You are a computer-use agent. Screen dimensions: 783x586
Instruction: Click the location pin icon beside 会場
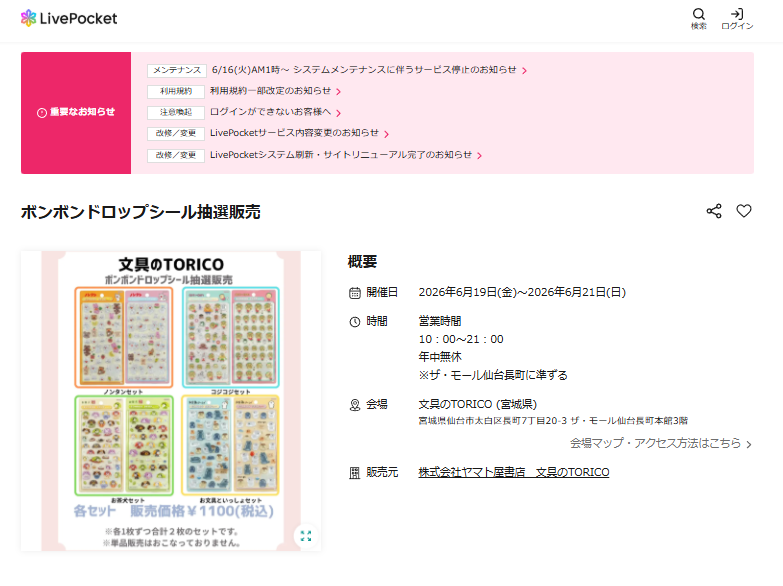[x=355, y=405]
